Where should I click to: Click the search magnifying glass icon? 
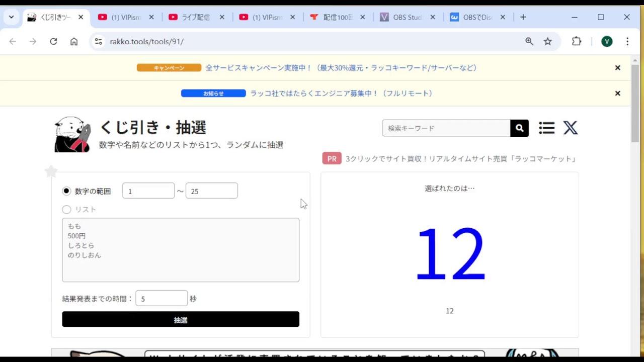tap(519, 128)
